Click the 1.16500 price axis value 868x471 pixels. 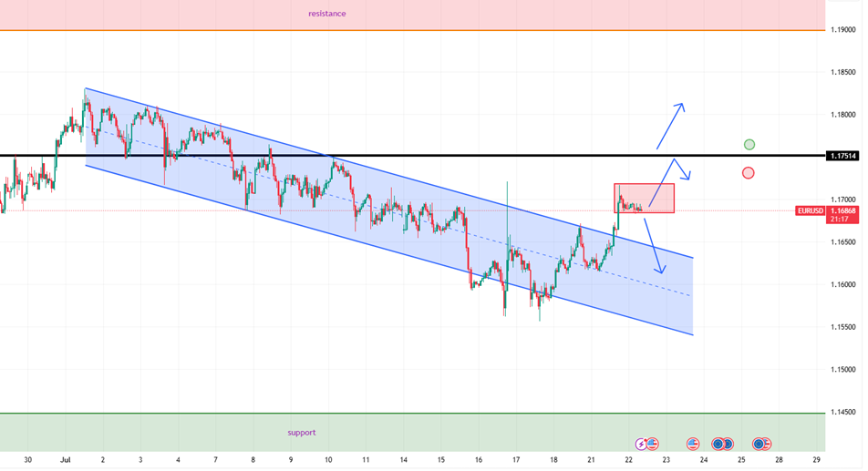click(843, 242)
